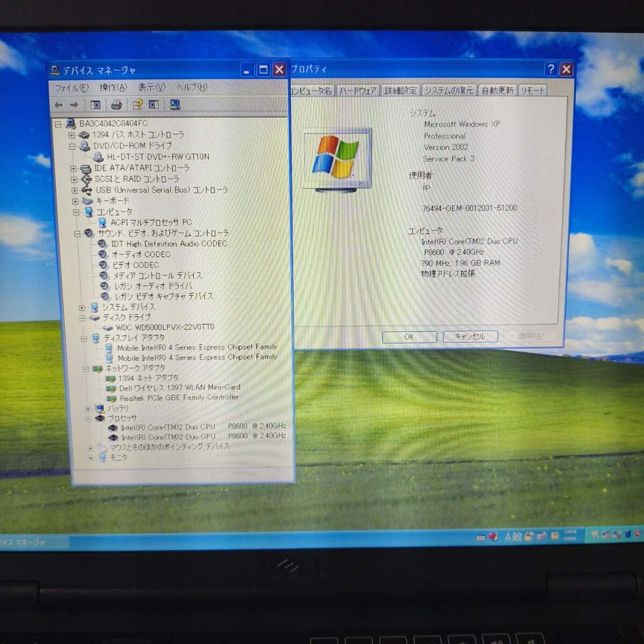Click キャンセル in System Properties

[470, 336]
